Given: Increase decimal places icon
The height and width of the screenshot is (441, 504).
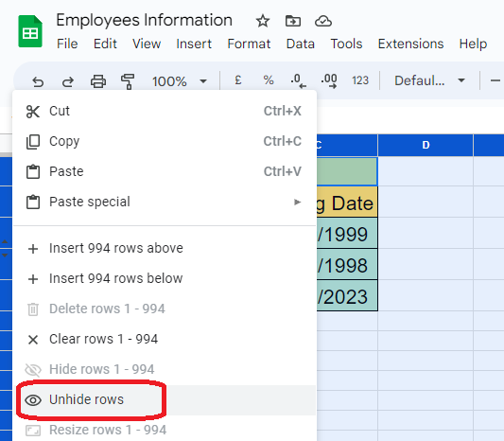Looking at the screenshot, I should coord(329,80).
